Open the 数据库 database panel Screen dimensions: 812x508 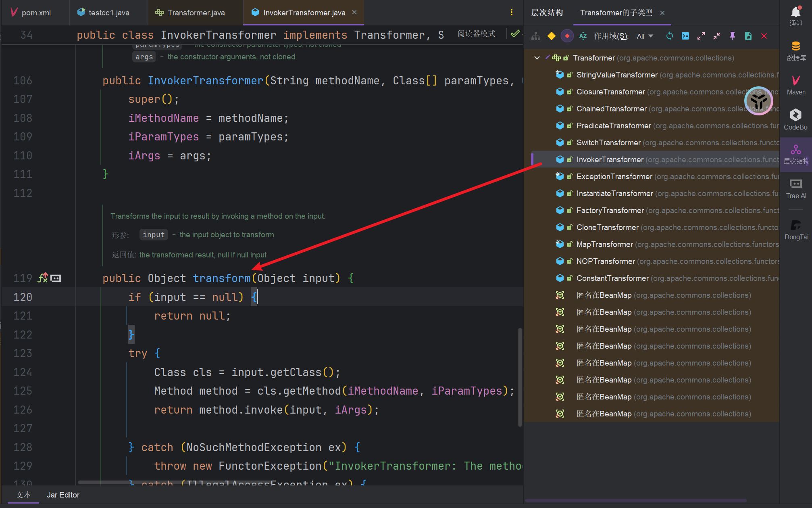[x=796, y=51]
